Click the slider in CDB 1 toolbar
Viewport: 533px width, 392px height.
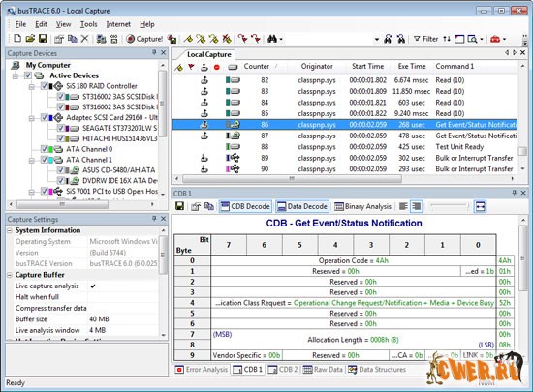(x=449, y=205)
